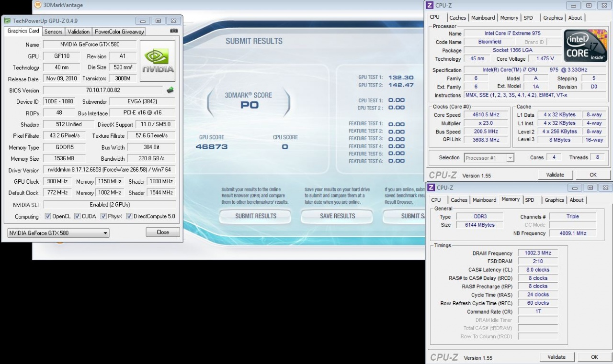Click the DRAM Frequency 1002.3 MHz value
613x364 pixels.
tap(538, 253)
